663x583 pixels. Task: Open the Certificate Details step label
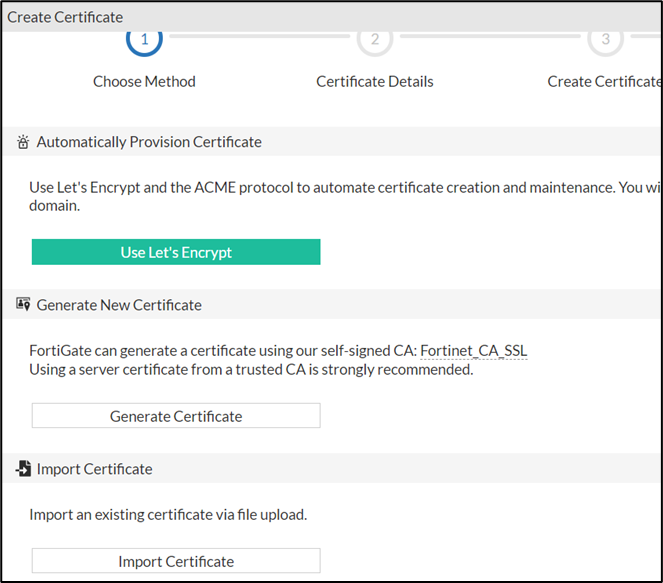pyautogui.click(x=375, y=82)
